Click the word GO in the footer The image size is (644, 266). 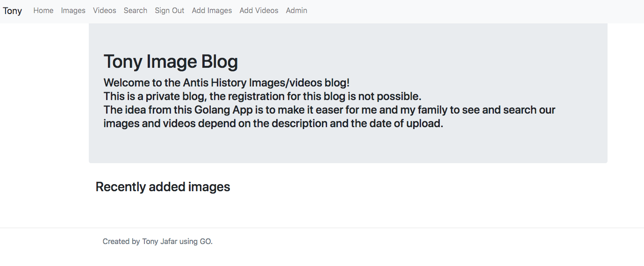point(205,242)
